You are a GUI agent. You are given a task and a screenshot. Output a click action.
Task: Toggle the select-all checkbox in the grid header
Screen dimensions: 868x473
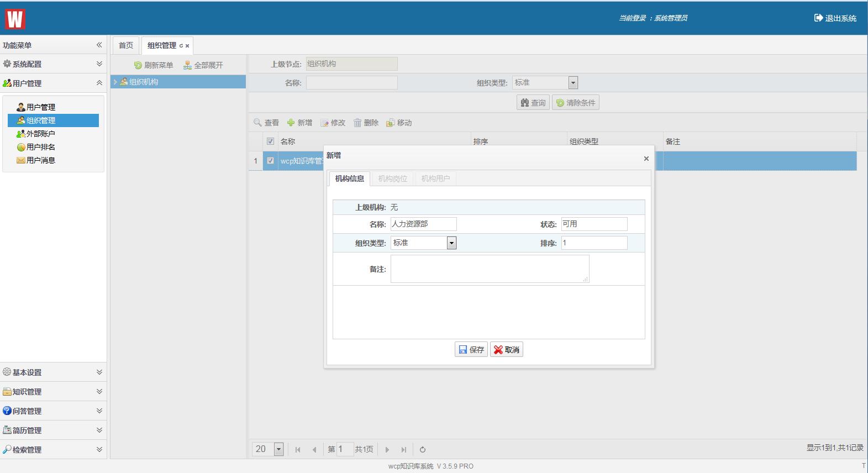point(270,141)
